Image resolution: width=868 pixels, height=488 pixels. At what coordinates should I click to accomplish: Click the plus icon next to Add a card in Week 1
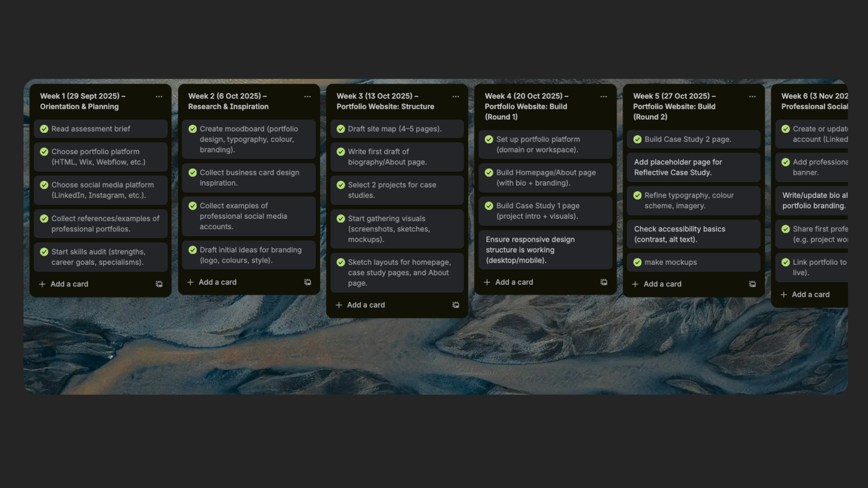tap(42, 284)
